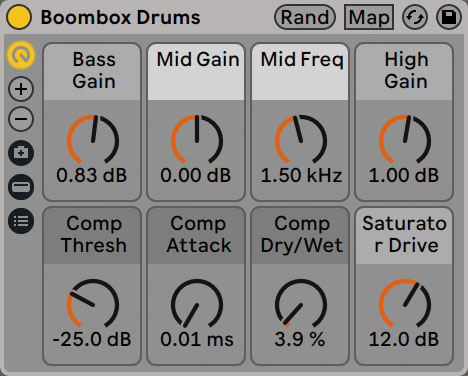Click the swap/hot-swap preset icon
Image resolution: width=468 pixels, height=376 pixels.
point(415,17)
